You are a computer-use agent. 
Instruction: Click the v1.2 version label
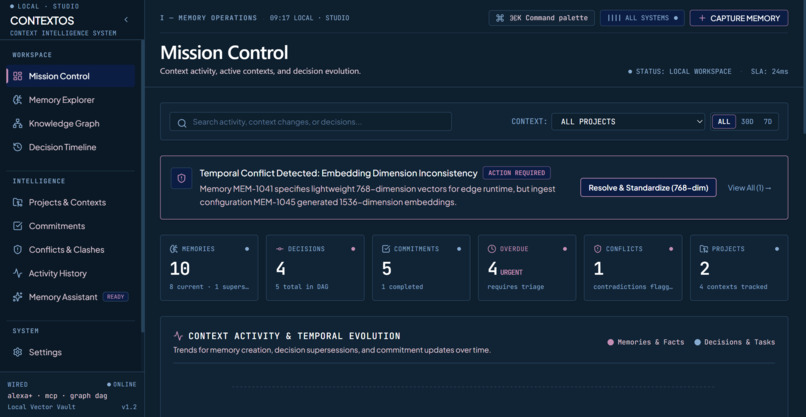click(129, 407)
